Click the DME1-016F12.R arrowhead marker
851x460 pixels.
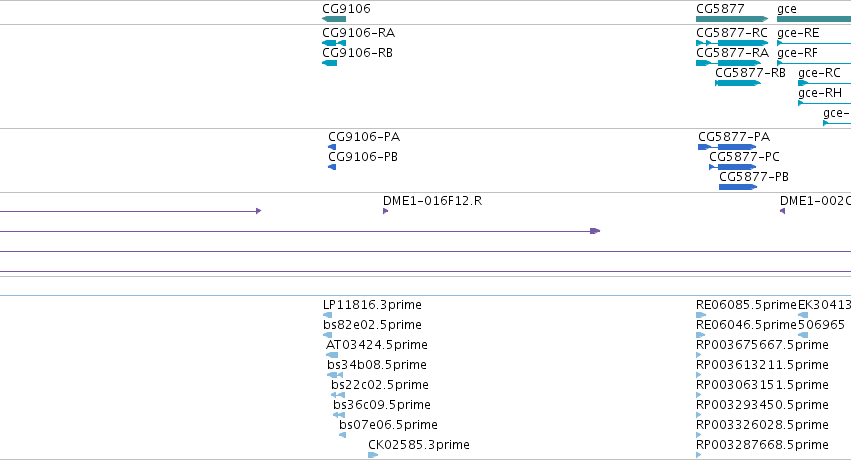(x=385, y=211)
